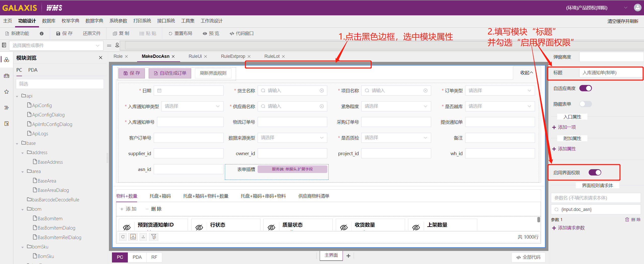Collapse the api folder in tree
644x264 pixels.
click(17, 96)
